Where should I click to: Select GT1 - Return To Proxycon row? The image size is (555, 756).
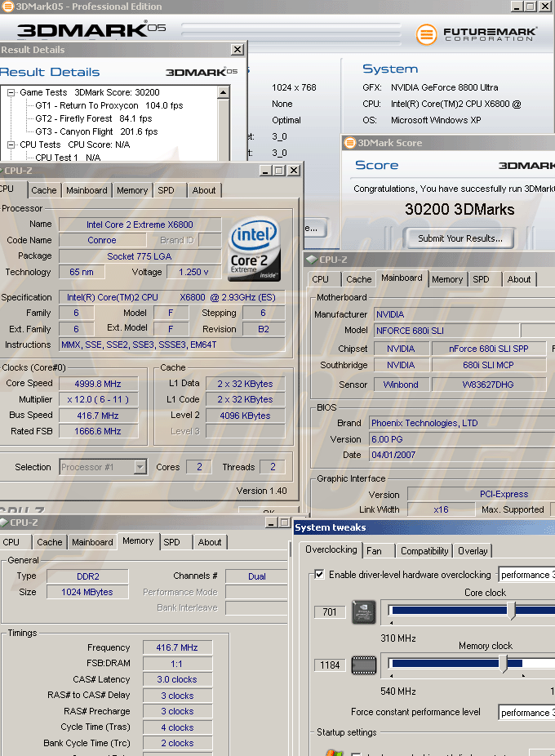click(x=109, y=105)
